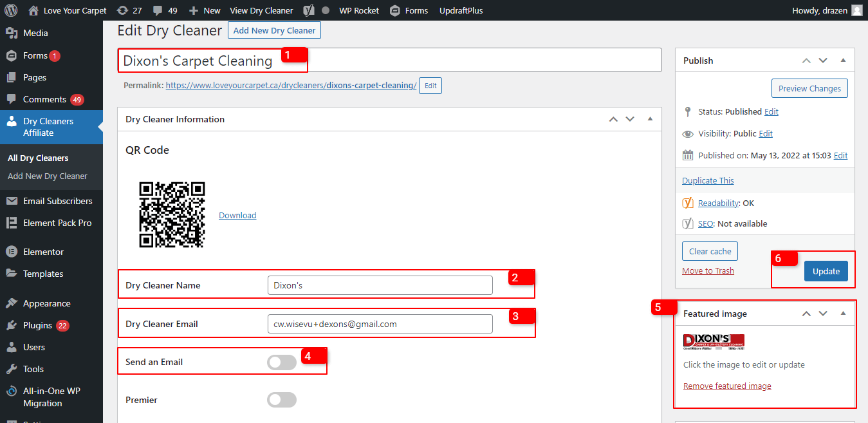
Task: Click the Tools wrench icon
Action: 12,369
